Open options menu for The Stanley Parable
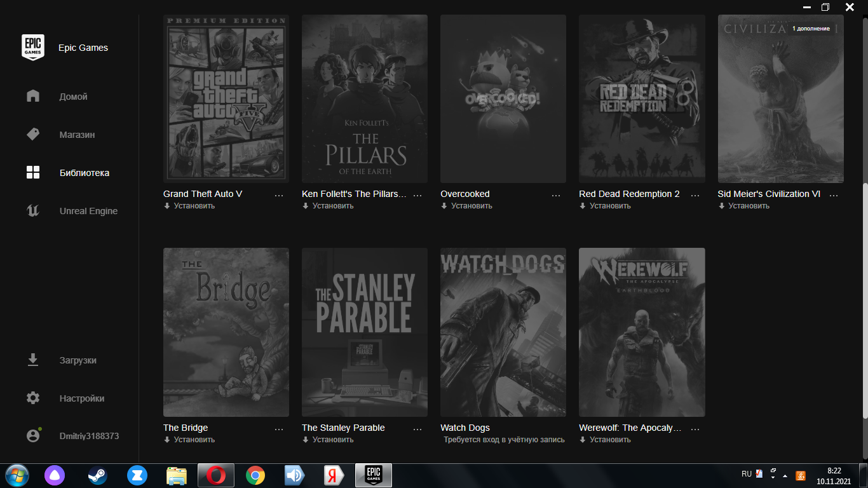The height and width of the screenshot is (488, 868). tap(417, 429)
